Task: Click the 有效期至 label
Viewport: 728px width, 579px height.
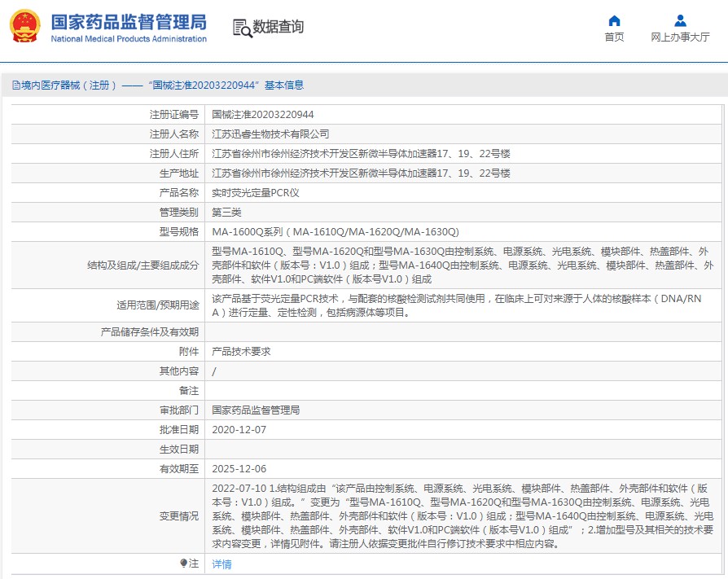Action: [x=179, y=469]
